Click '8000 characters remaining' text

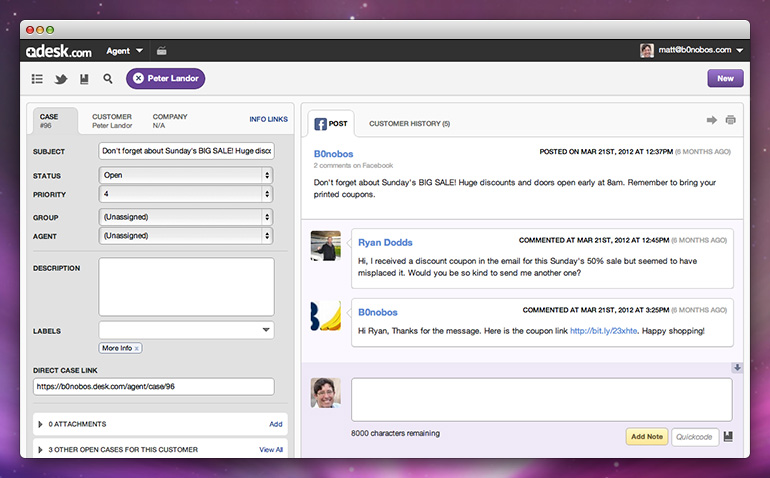pos(395,433)
